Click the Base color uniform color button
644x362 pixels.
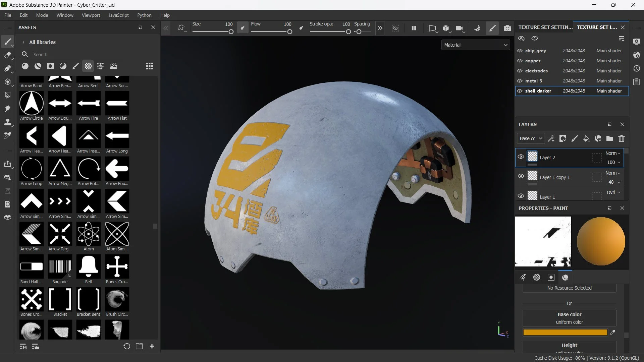point(569,318)
